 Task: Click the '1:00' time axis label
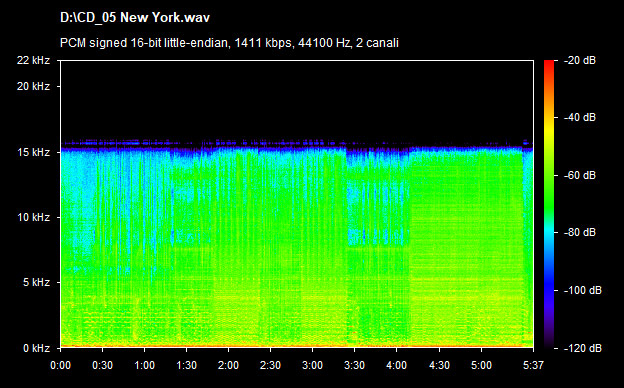[144, 365]
